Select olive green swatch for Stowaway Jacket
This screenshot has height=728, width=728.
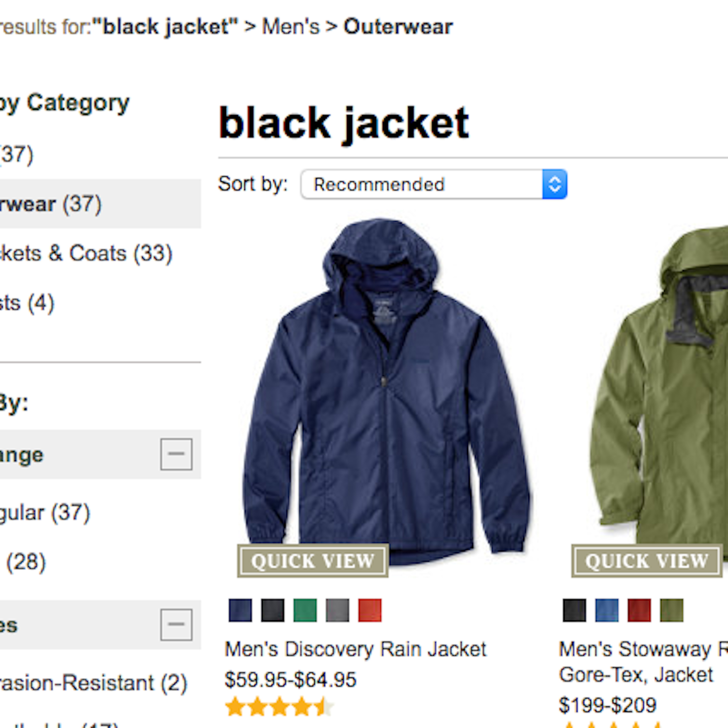click(x=672, y=610)
